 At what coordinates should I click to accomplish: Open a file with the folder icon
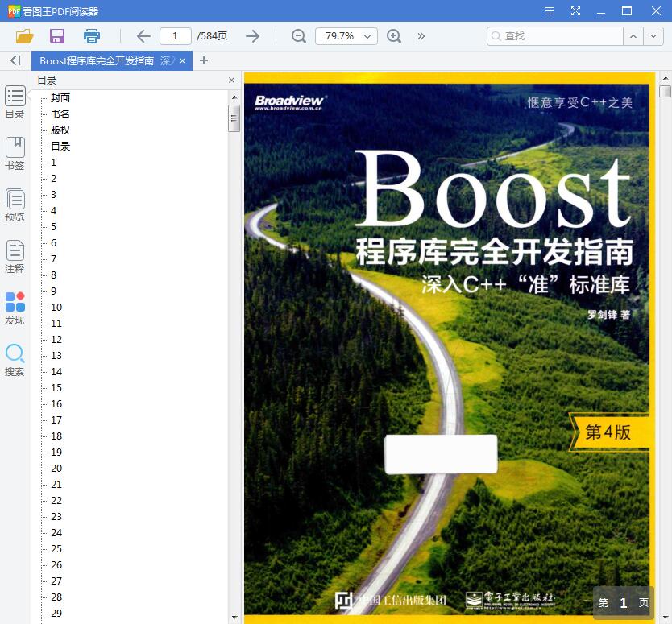coord(25,36)
